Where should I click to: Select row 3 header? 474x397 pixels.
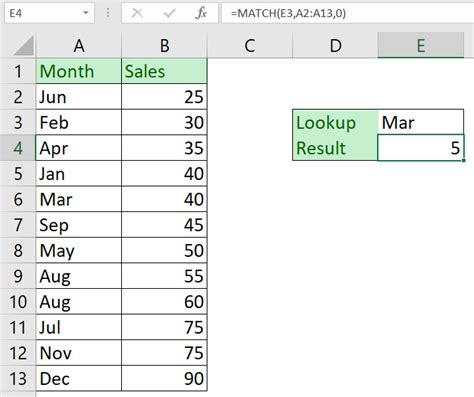(18, 122)
